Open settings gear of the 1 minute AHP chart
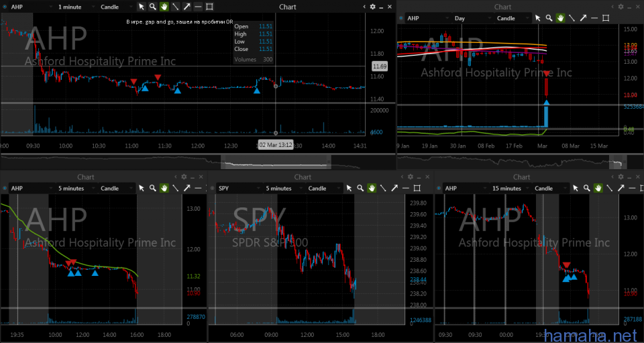Image resolution: width=644 pixels, height=343 pixels. (372, 7)
